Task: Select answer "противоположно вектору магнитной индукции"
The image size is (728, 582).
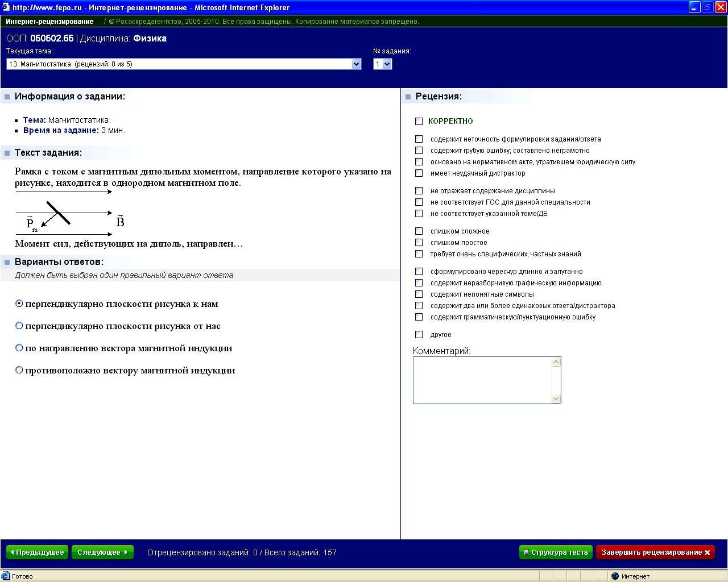Action: coord(19,370)
